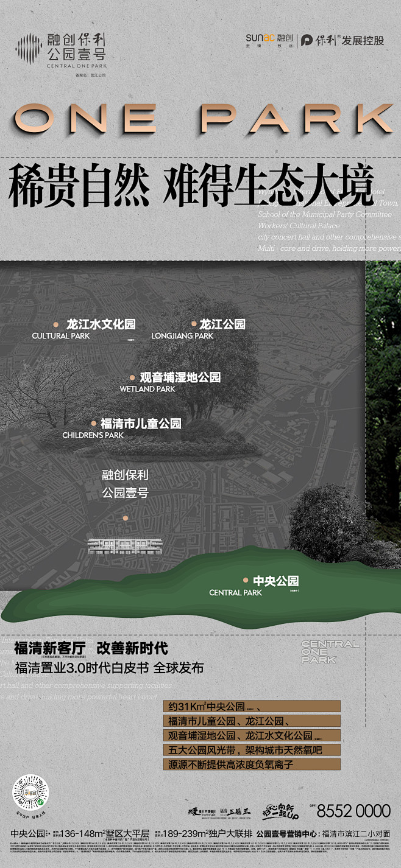The height and width of the screenshot is (868, 401).
Task: Click the italic text Workers' Cultural Palace
Action: click(x=299, y=225)
